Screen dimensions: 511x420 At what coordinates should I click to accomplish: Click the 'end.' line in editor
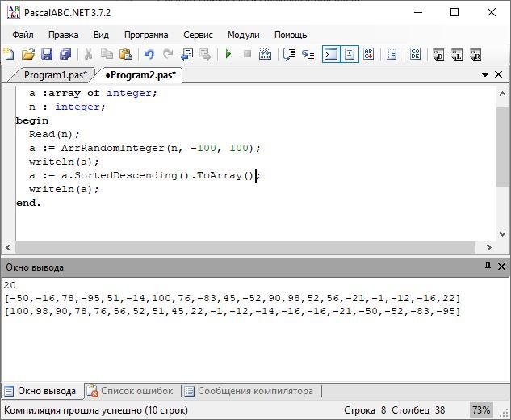coord(28,203)
